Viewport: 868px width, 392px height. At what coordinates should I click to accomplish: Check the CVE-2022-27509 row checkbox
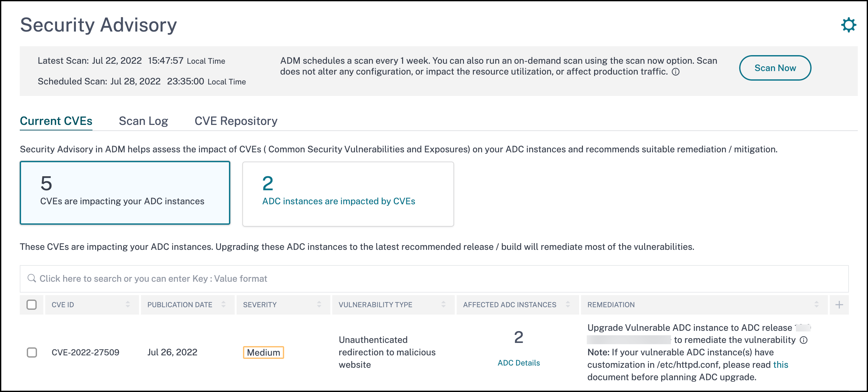(32, 352)
